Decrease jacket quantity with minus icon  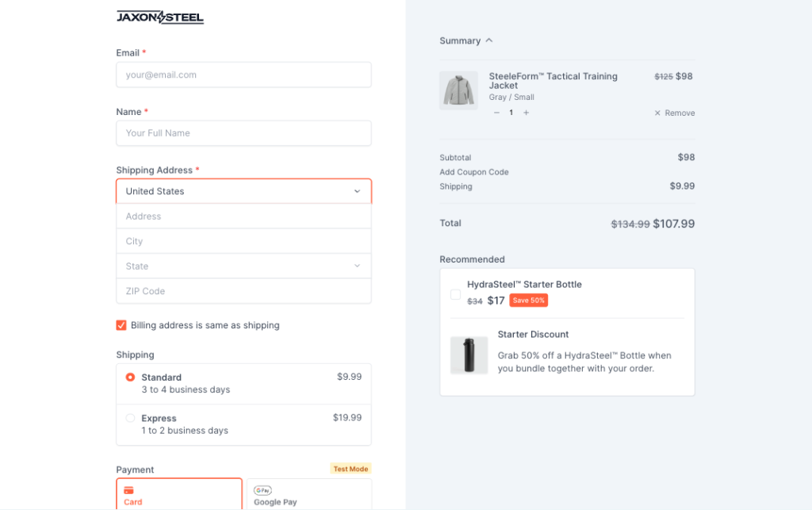click(496, 113)
